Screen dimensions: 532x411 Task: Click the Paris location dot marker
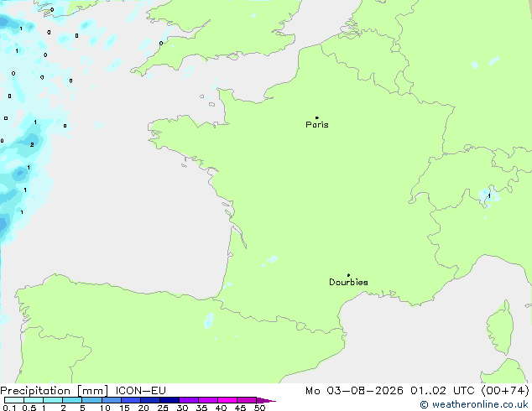click(317, 117)
